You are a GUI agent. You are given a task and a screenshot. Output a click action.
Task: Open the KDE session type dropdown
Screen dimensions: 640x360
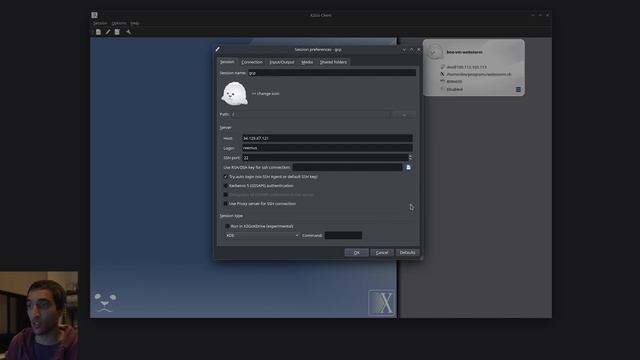(x=262, y=236)
